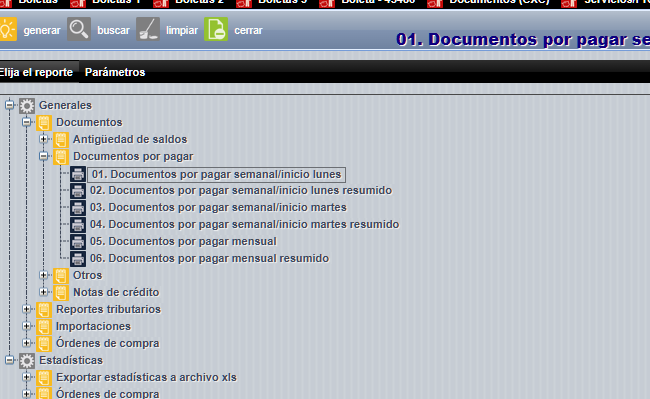
Task: Collapse the Generales tree node
Action: pos(10,105)
